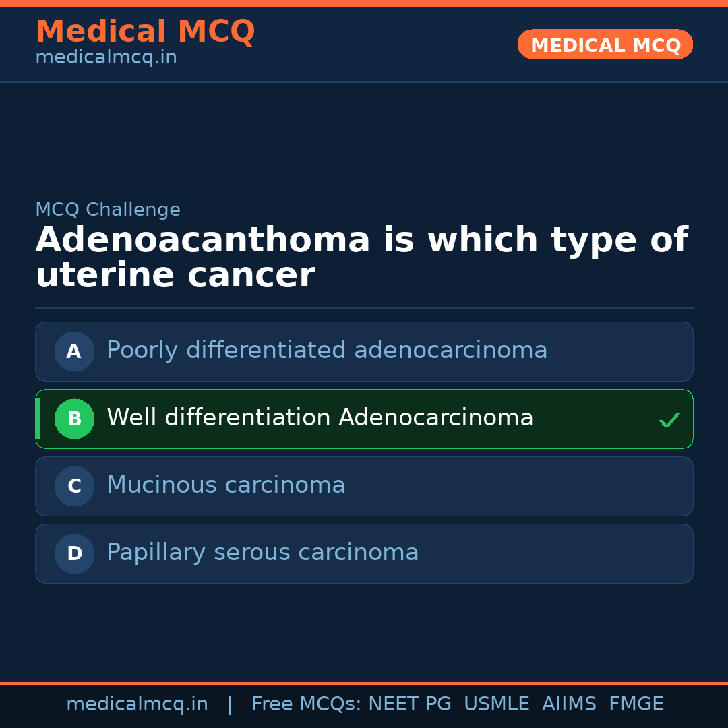728x728 pixels.
Task: Click the MCQ Challenge label
Action: tap(108, 210)
